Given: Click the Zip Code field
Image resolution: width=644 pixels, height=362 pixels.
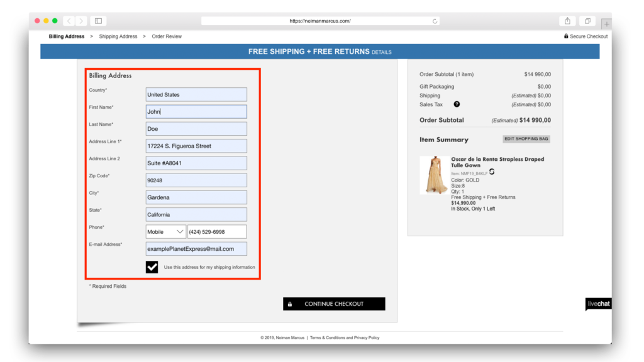Looking at the screenshot, I should 196,180.
